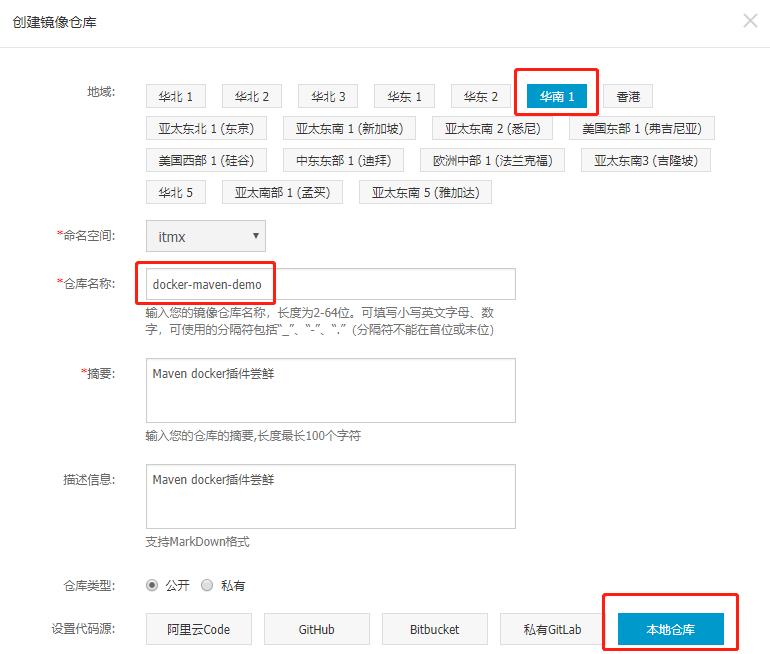Choose 阿里云Code as code source
The height and width of the screenshot is (654, 770).
click(x=199, y=630)
